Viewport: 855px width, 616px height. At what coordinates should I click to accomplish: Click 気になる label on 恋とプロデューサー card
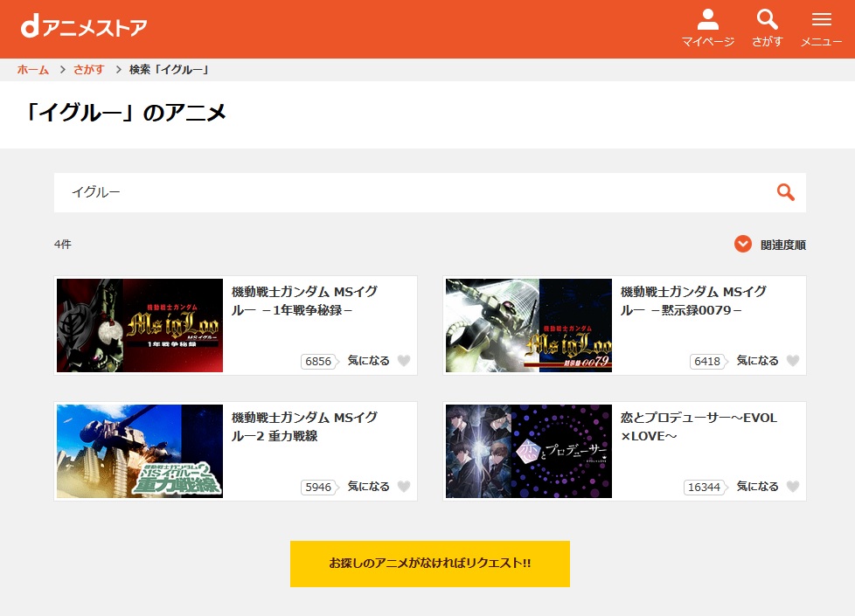pos(757,487)
